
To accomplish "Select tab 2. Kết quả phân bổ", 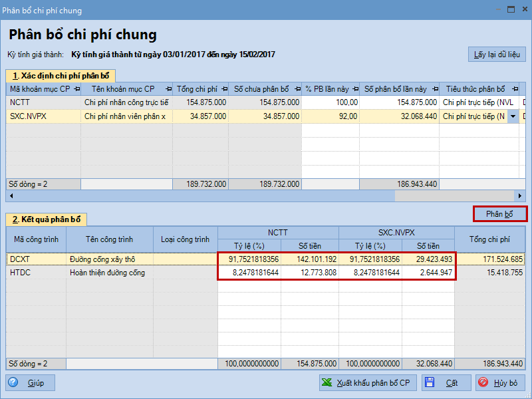I will [47, 219].
